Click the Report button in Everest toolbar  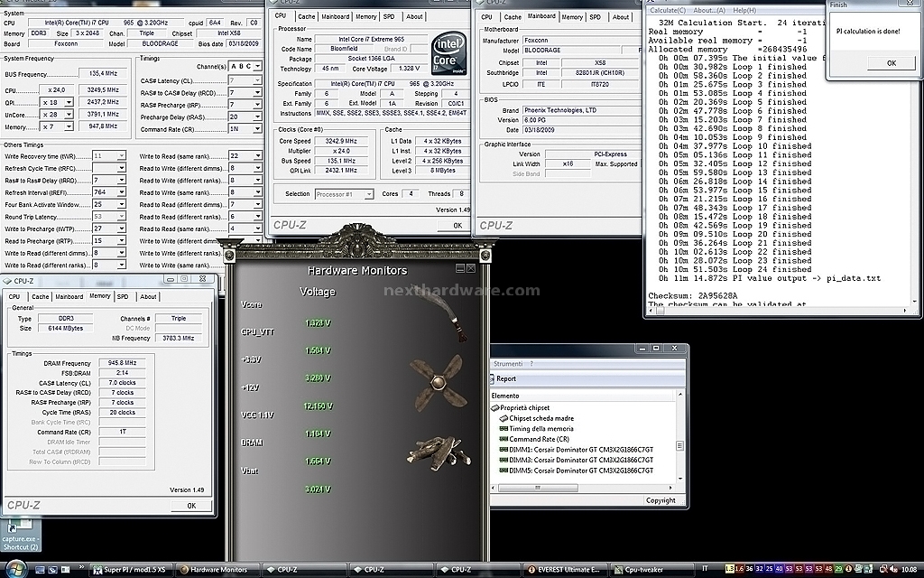[502, 378]
